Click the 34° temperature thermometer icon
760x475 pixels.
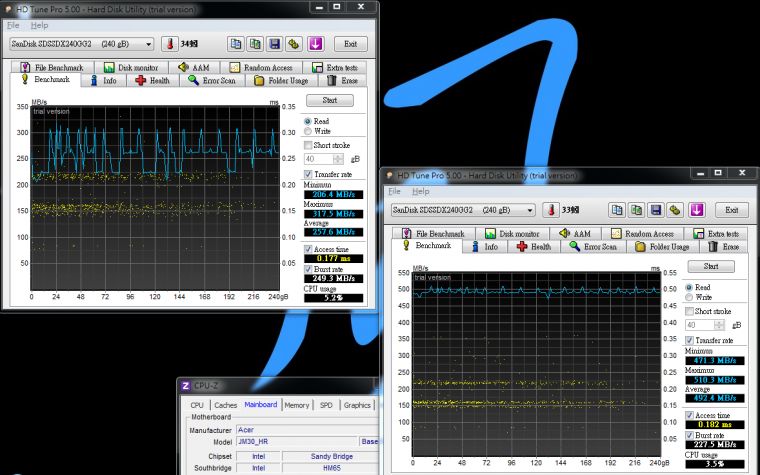point(171,44)
